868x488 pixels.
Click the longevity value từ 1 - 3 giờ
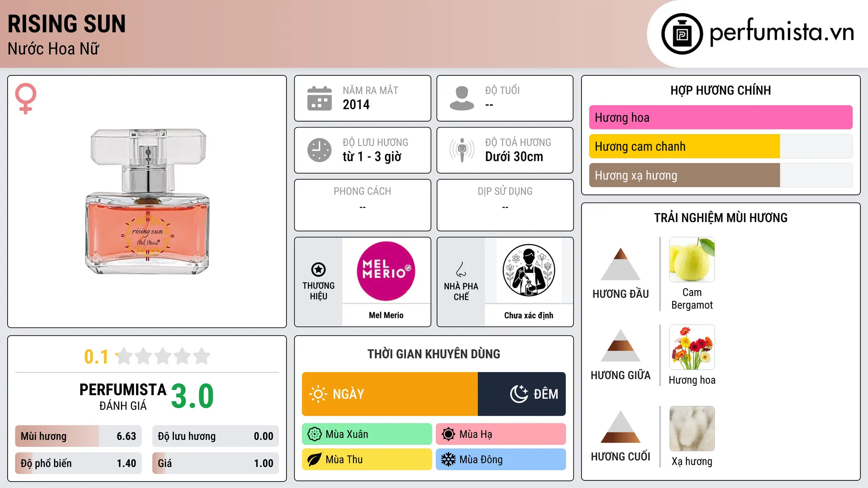(372, 157)
